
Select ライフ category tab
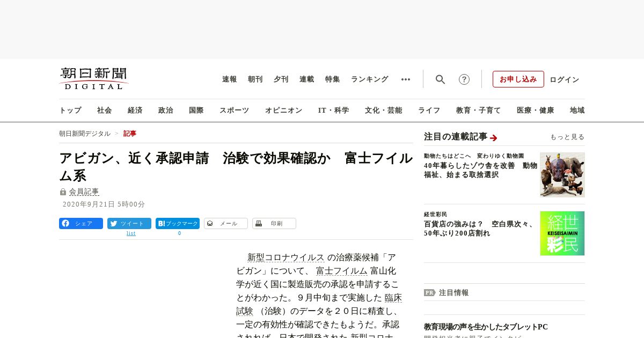point(429,111)
